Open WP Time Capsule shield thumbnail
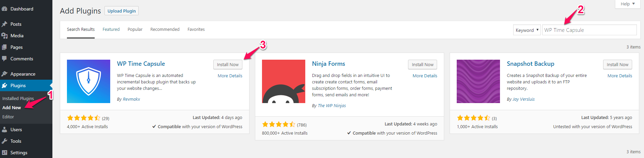This screenshot has height=158, width=644. 89,81
